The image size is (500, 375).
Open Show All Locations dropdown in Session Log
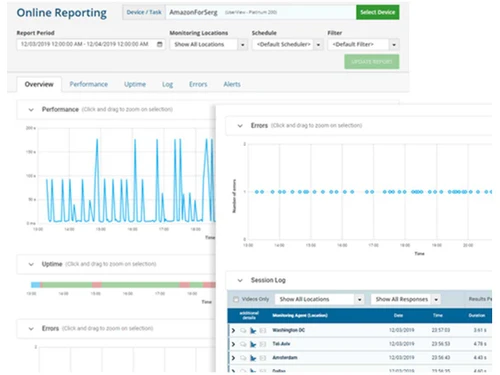click(x=319, y=299)
